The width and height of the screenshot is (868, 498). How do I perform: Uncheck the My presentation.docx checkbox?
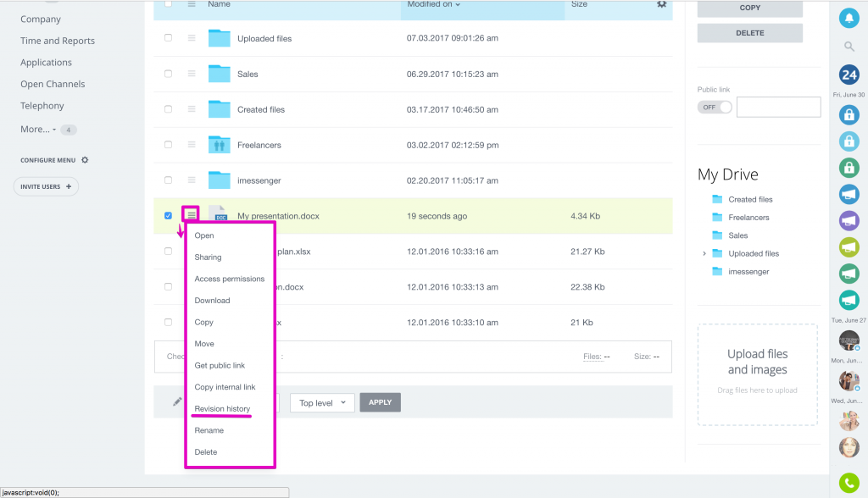pos(169,215)
